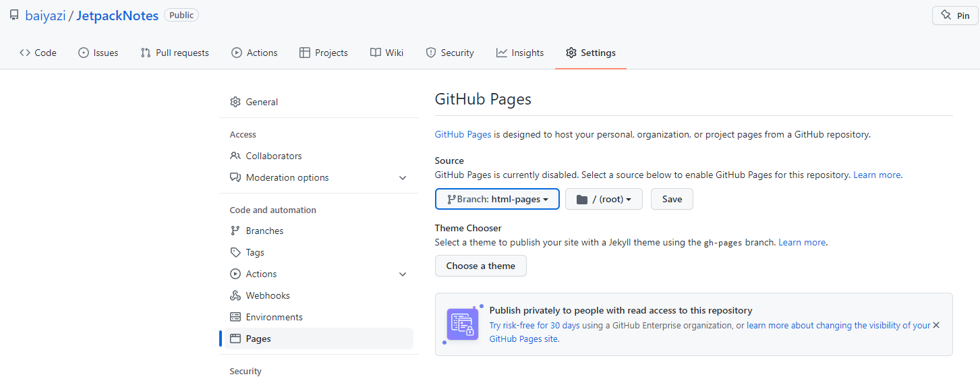Select the Settings tab
Viewport: 980px width, 381px height.
pyautogui.click(x=591, y=53)
